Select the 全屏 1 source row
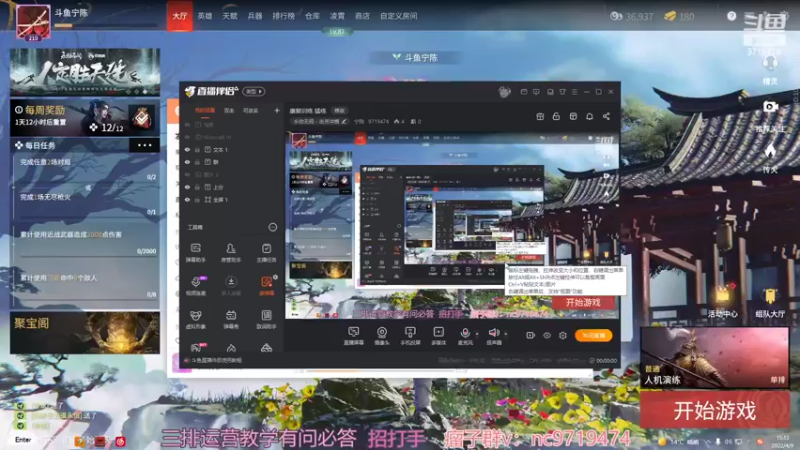 pyautogui.click(x=232, y=199)
